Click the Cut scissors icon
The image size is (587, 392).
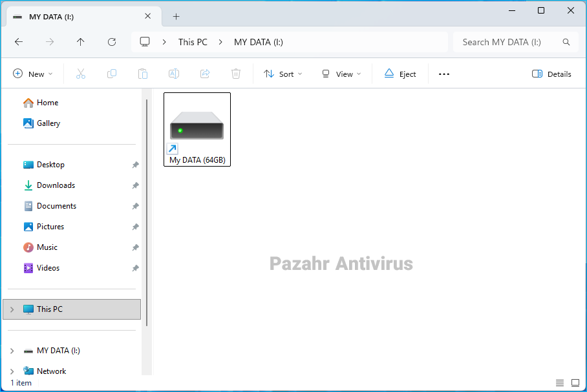point(81,74)
